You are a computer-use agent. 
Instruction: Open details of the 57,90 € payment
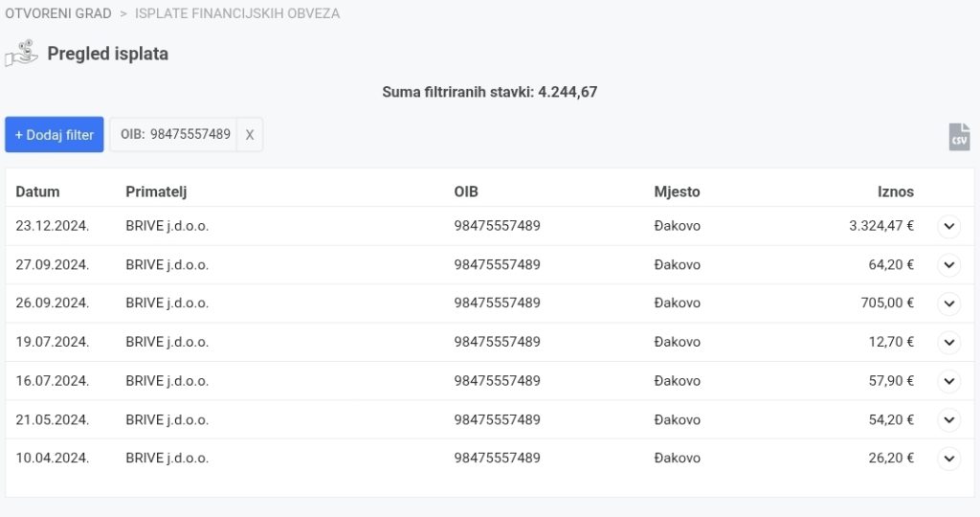tap(948, 381)
